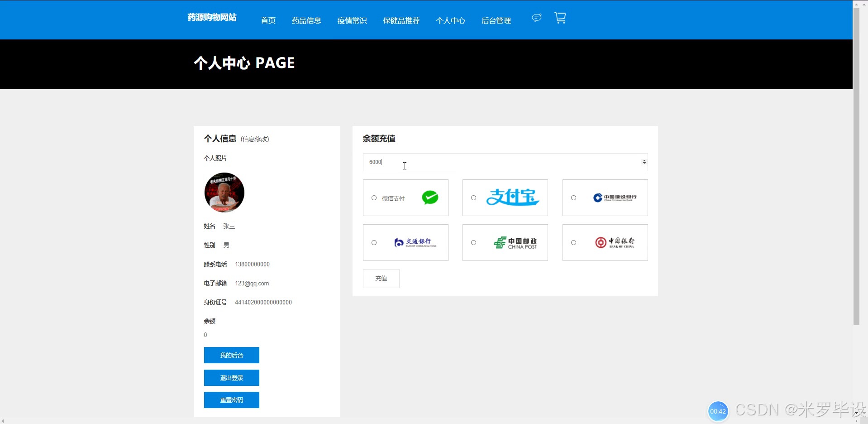The image size is (868, 424).
Task: Select the Bank of China radio button
Action: click(573, 243)
